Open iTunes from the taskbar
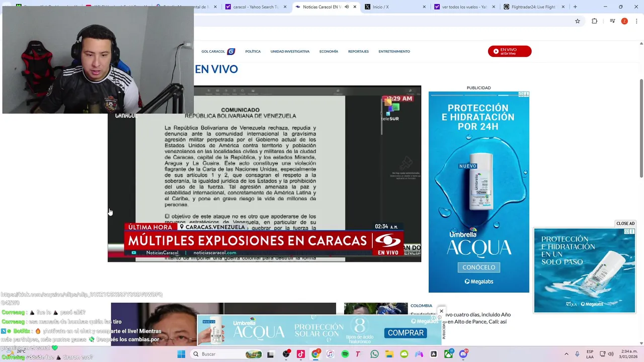 coord(330,354)
